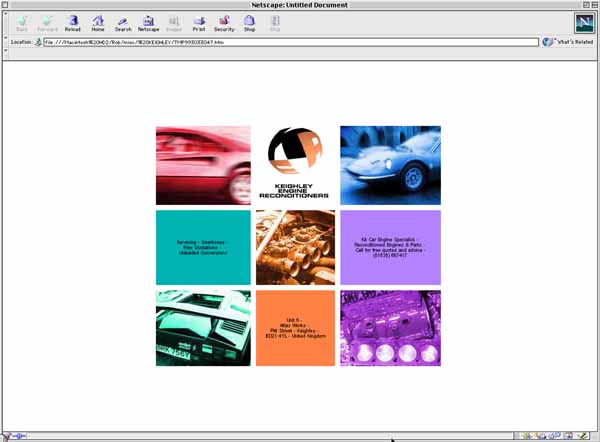Open Newsgroups icon in component bar
The image size is (600, 442).
pyautogui.click(x=555, y=435)
